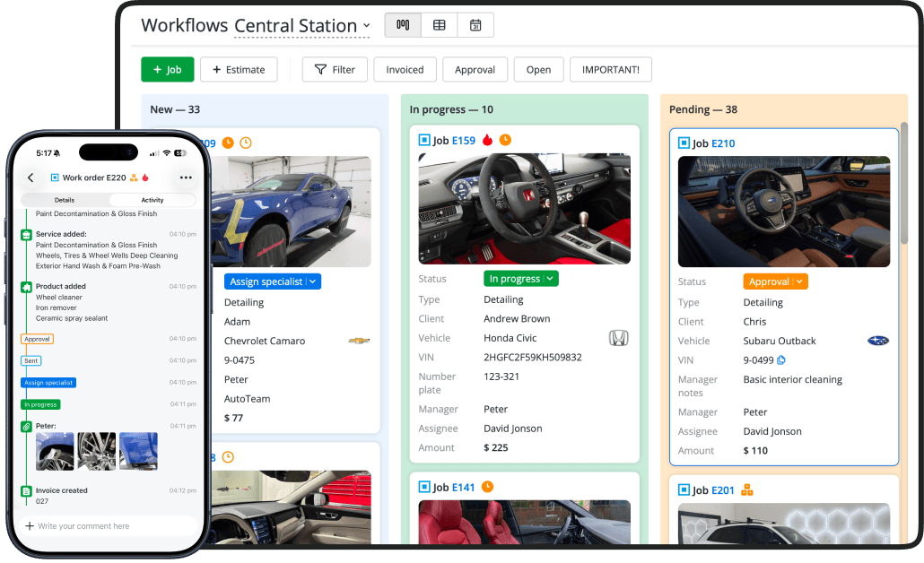Click the orange hierarchy icon on Job E201
This screenshot has width=924, height=563.
point(747,489)
